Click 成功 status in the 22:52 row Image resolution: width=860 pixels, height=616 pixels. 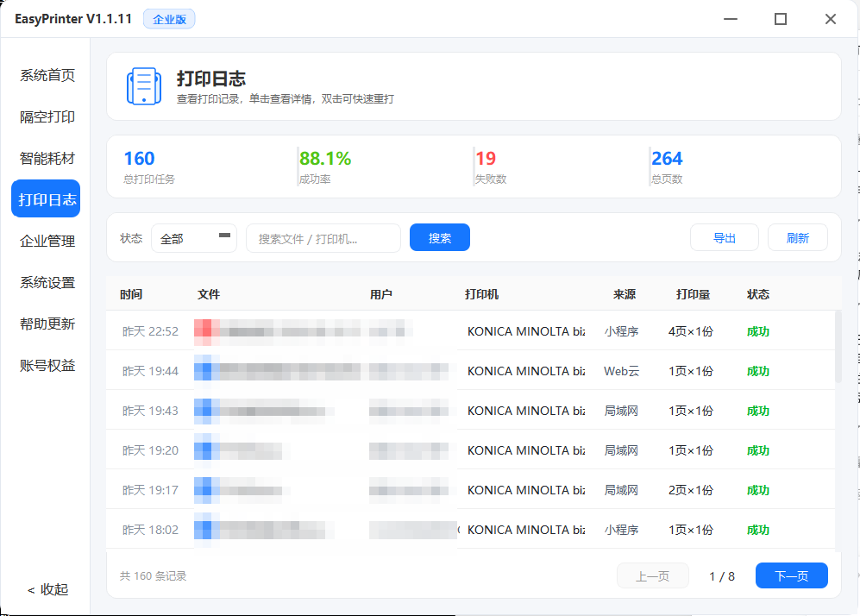tap(758, 331)
